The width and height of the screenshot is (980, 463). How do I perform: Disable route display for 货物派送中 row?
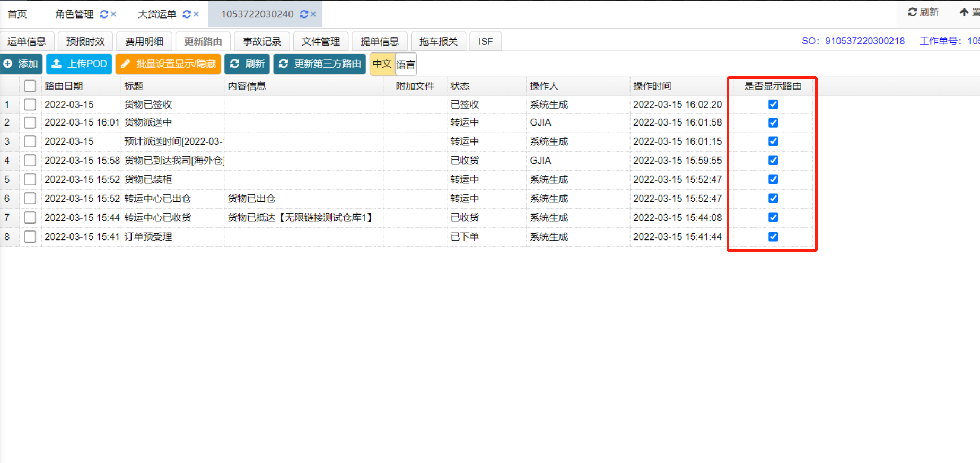(x=773, y=123)
